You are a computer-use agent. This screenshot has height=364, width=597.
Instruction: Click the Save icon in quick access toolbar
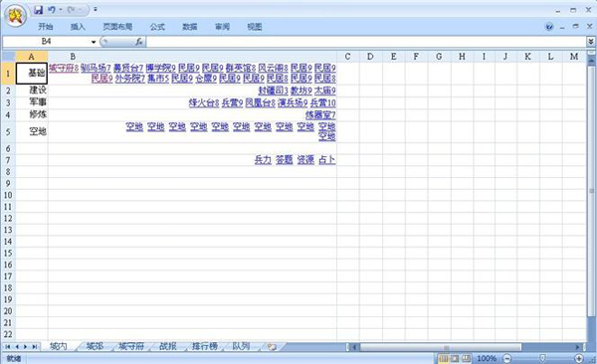point(38,10)
